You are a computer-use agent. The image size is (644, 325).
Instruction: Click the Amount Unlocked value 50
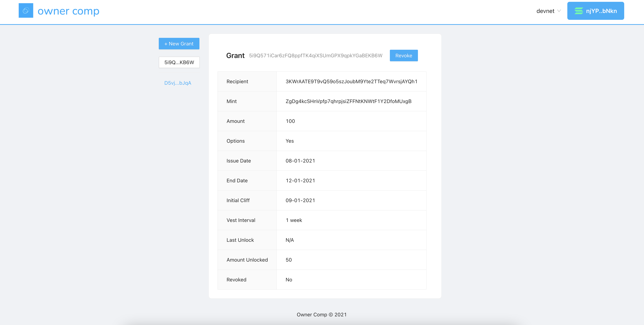coord(289,260)
